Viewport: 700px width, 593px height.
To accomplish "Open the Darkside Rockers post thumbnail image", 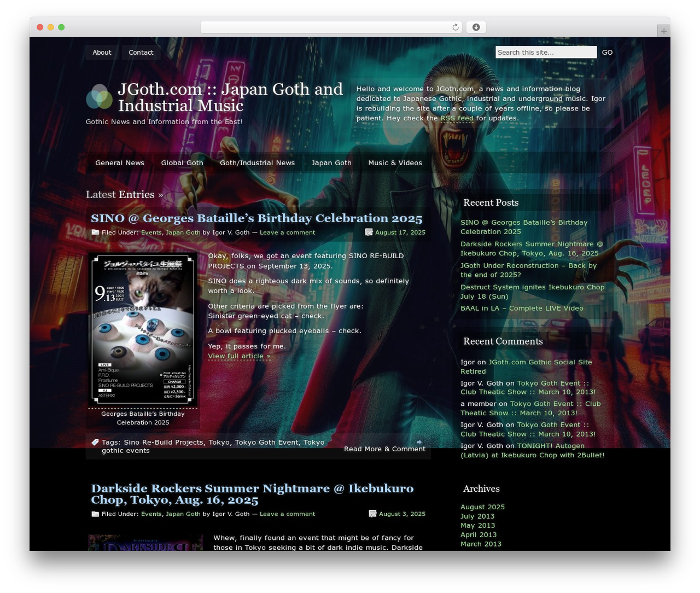I will tap(145, 543).
